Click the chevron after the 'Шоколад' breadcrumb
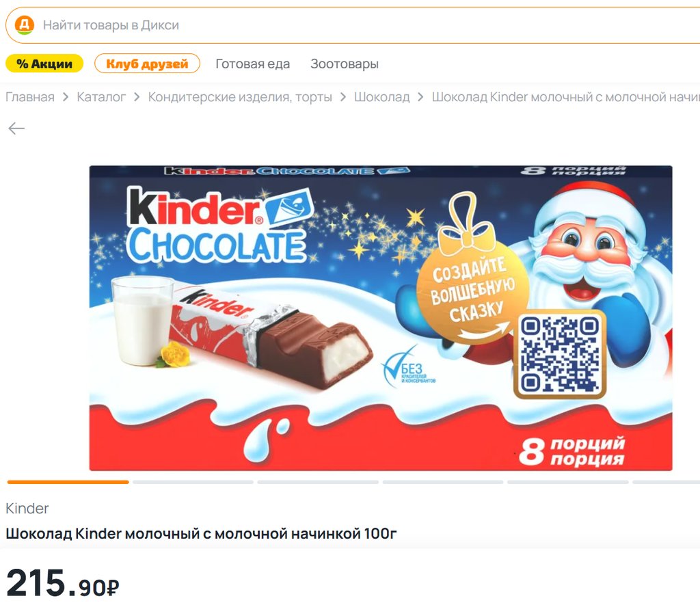 (420, 97)
